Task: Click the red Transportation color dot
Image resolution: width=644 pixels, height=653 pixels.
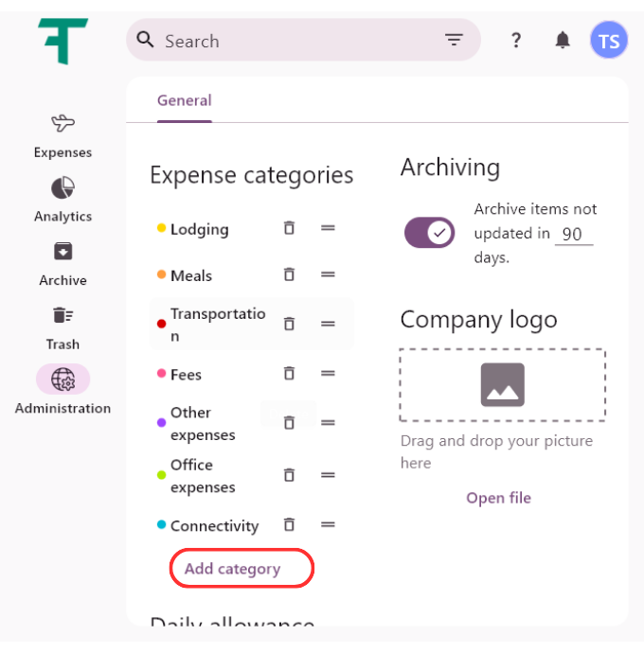Action: (x=161, y=324)
